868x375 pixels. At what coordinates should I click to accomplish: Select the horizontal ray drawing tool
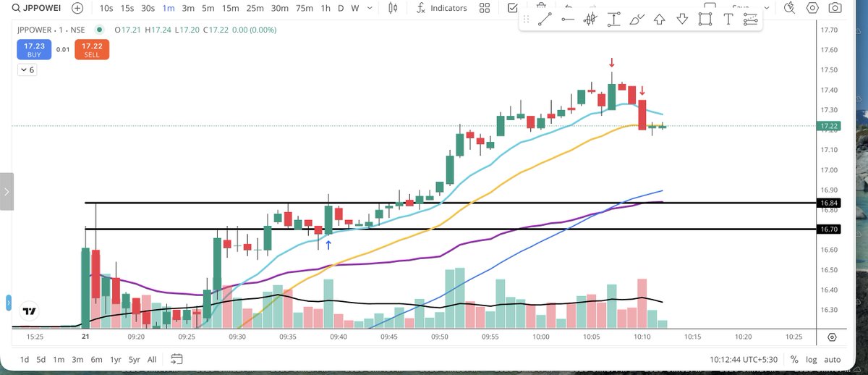point(567,20)
